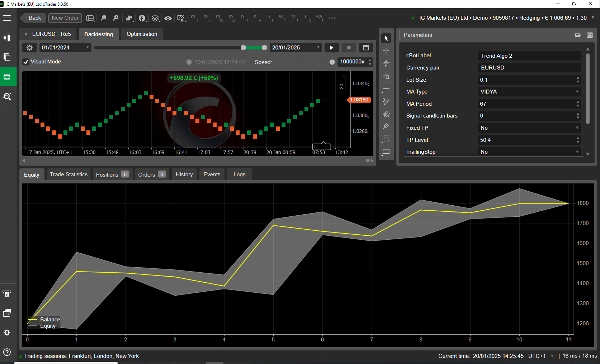Click the eye viewing options icon
This screenshot has height=364, width=600.
(168, 18)
